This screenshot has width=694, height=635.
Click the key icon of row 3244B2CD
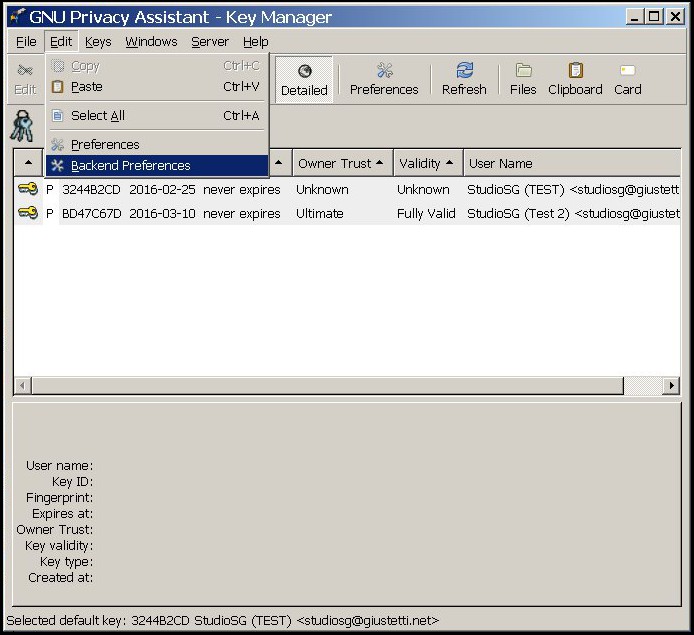(28, 189)
